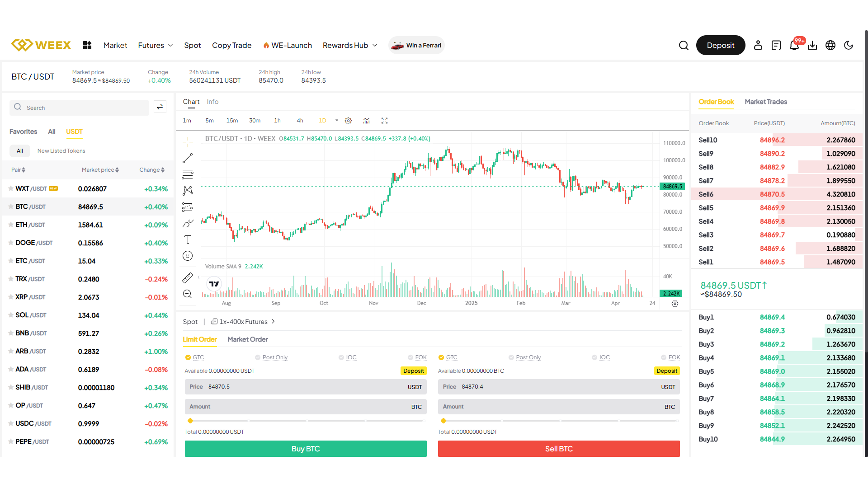Open the chart indicators icon
This screenshot has height=488, width=868.
[x=367, y=121]
